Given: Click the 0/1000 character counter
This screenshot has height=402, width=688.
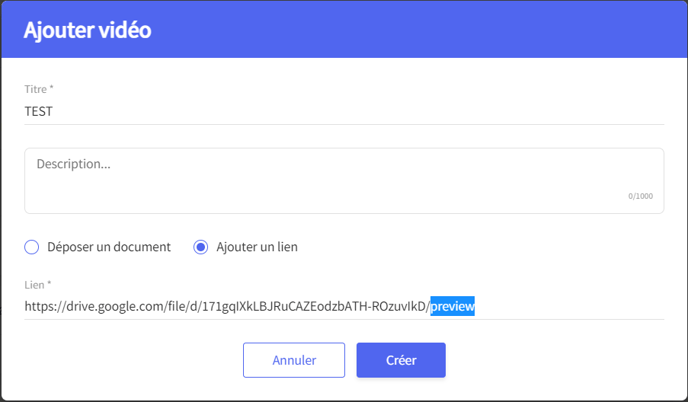Looking at the screenshot, I should tap(640, 196).
